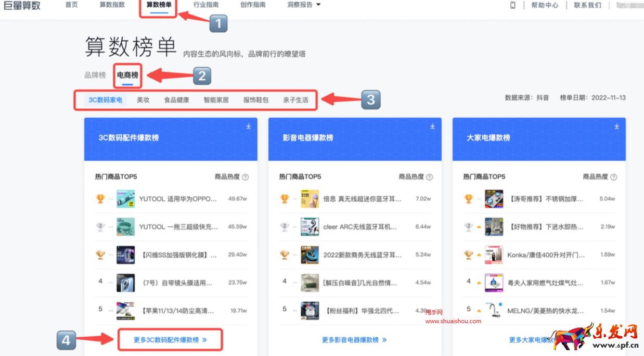Viewport: 644px width, 356px height.
Task: Open thumbnail of Konka/康佳400升对开门
Action: click(x=494, y=255)
